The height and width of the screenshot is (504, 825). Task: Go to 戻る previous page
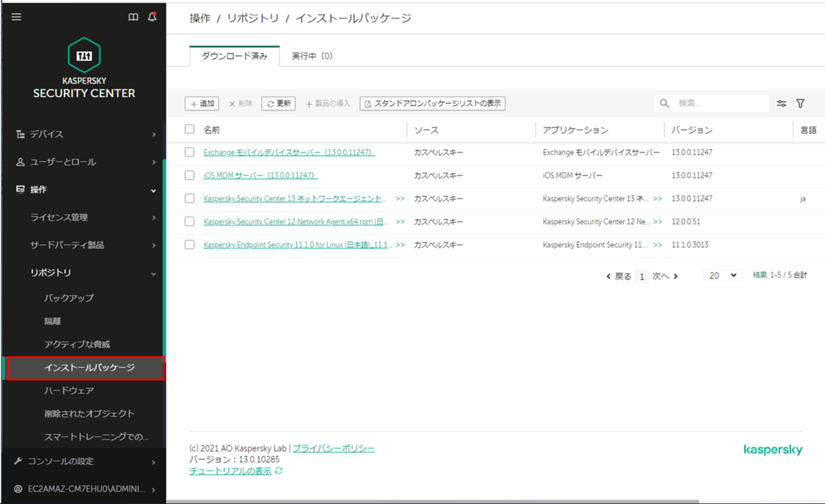[618, 276]
